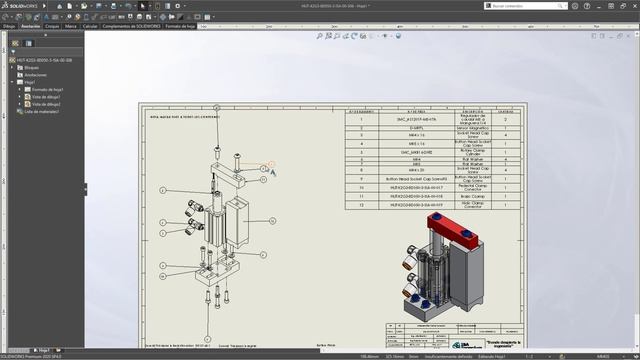
Task: Click BOM cell SMC_MKB16-20RZ
Action: pyautogui.click(x=416, y=152)
